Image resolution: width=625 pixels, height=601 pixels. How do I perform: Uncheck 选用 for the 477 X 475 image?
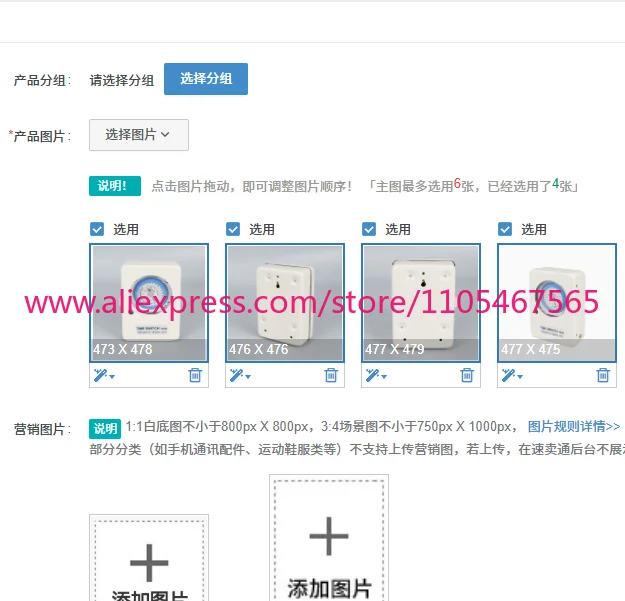pyautogui.click(x=505, y=229)
